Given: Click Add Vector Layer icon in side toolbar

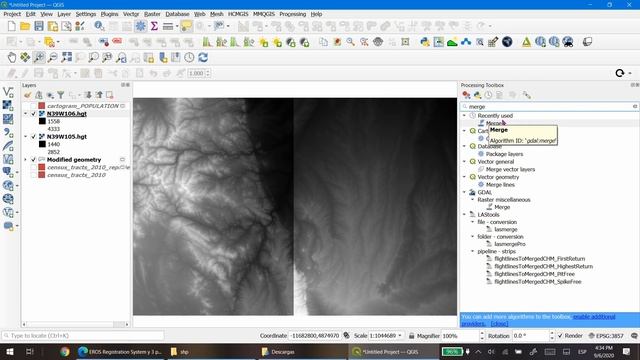Looking at the screenshot, I should click(x=8, y=92).
